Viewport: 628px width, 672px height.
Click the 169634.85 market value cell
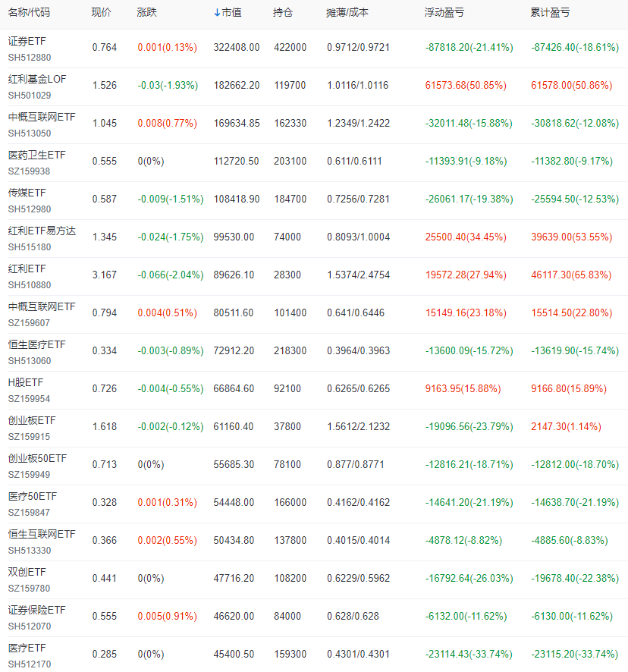coord(237,123)
